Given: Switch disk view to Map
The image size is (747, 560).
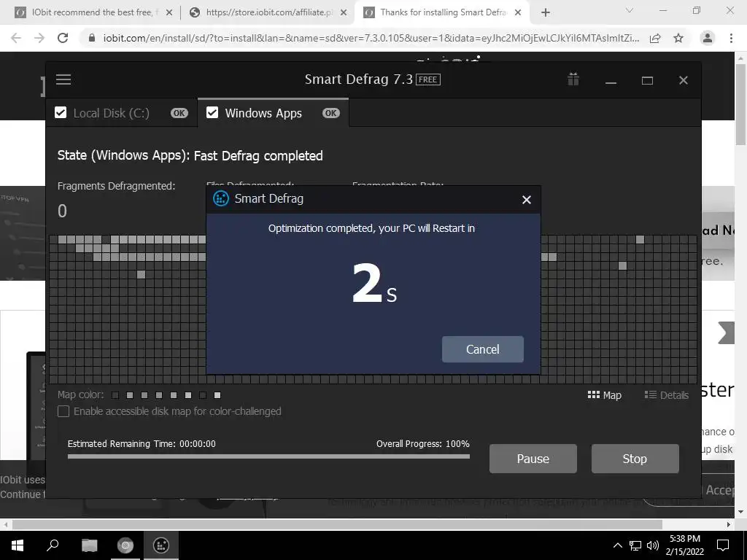Looking at the screenshot, I should [605, 395].
